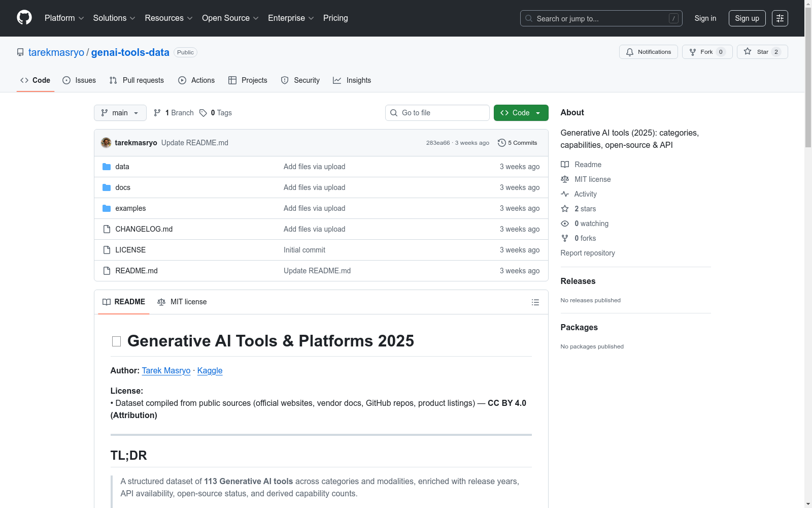Click the eye icon beside 0 watching
This screenshot has height=508, width=812.
click(x=565, y=224)
